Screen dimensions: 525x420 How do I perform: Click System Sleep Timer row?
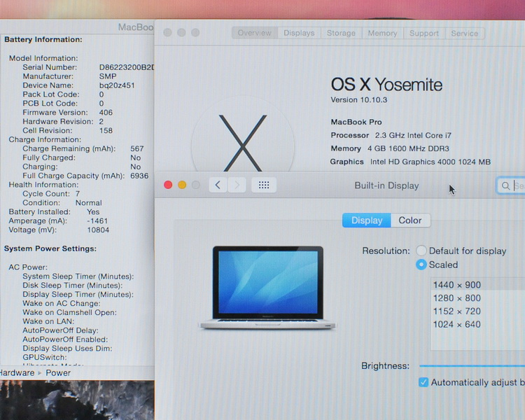(x=78, y=276)
